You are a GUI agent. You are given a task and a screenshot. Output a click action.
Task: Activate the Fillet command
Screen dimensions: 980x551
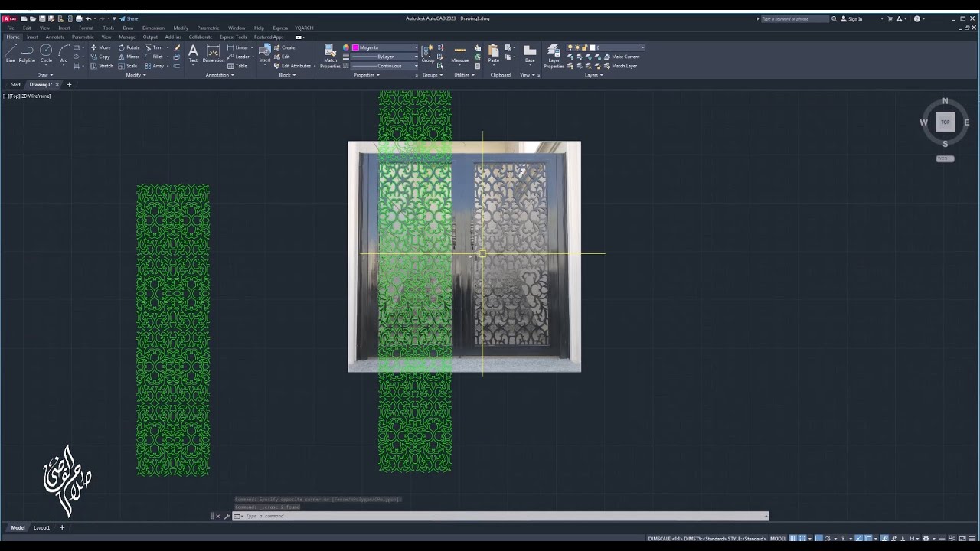[154, 57]
